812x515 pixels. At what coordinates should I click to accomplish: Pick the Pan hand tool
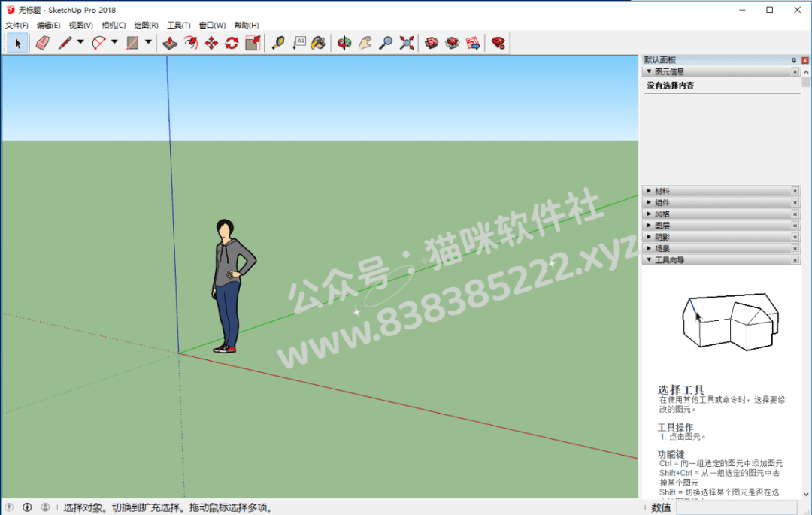click(x=365, y=43)
